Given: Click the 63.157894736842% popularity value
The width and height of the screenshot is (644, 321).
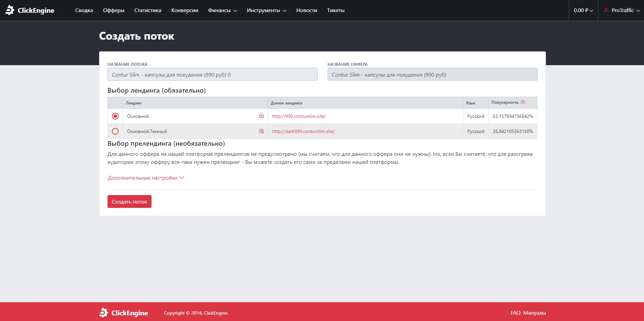Looking at the screenshot, I should pos(513,116).
